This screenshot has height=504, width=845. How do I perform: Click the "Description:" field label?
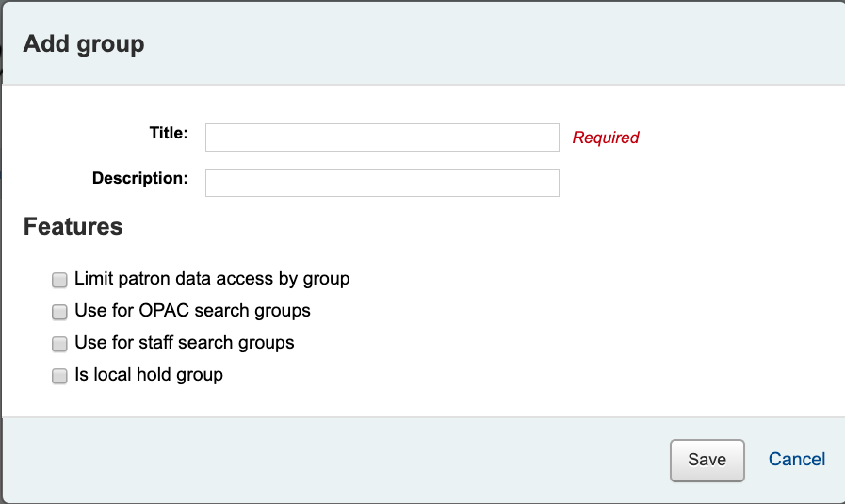(x=140, y=178)
